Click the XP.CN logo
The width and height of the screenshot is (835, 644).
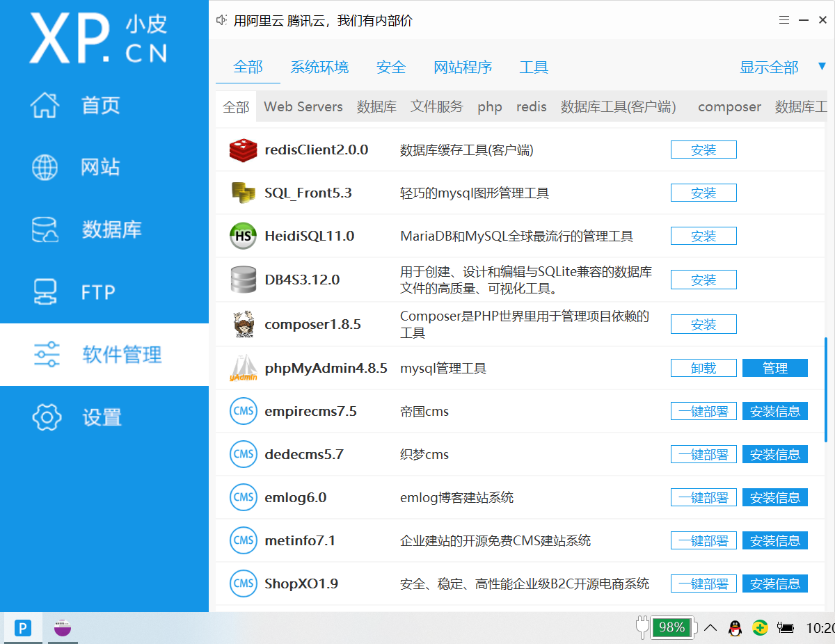tap(98, 38)
